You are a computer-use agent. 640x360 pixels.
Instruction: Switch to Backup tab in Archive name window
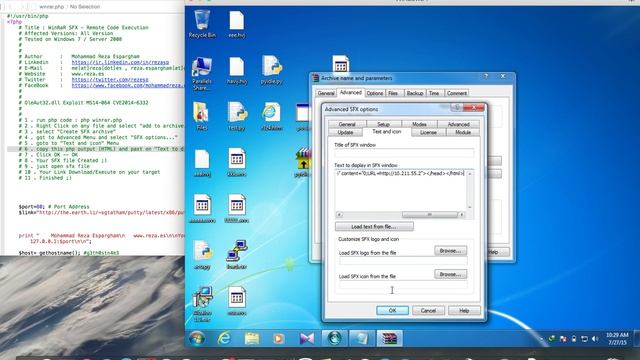[415, 93]
